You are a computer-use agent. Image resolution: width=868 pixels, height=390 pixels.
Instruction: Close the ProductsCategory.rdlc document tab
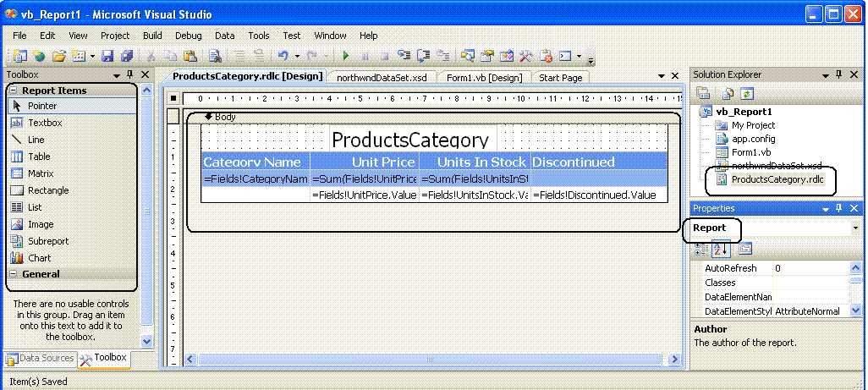pos(675,76)
